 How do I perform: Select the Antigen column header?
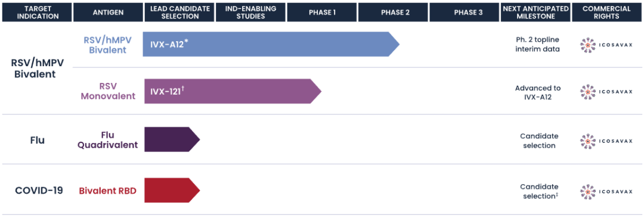[107, 13]
